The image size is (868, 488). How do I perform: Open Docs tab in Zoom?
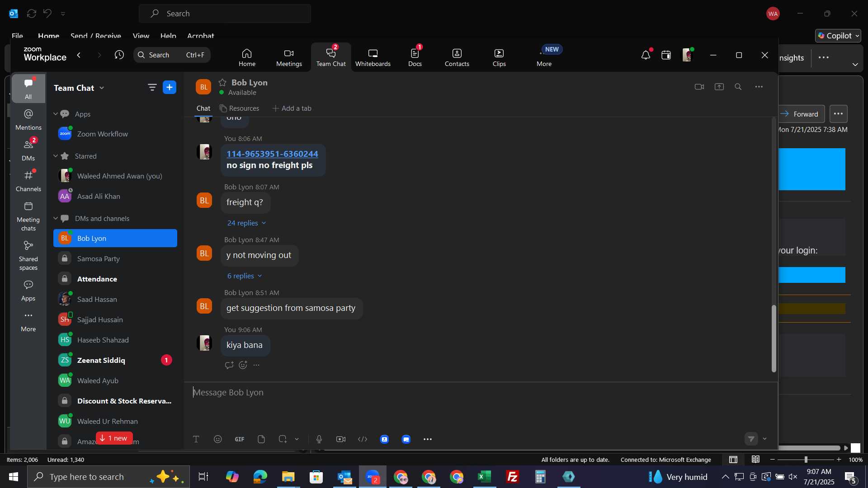[415, 57]
